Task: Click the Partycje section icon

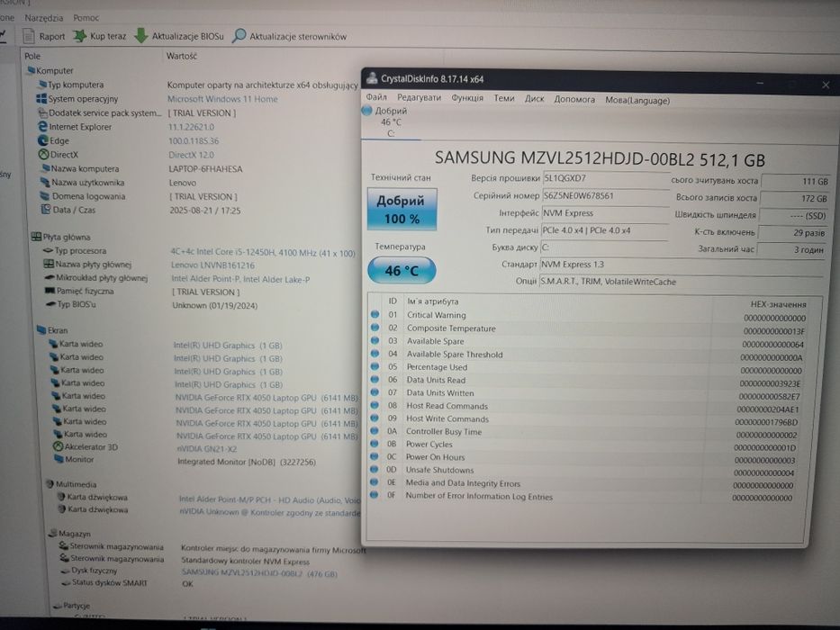Action: (57, 606)
